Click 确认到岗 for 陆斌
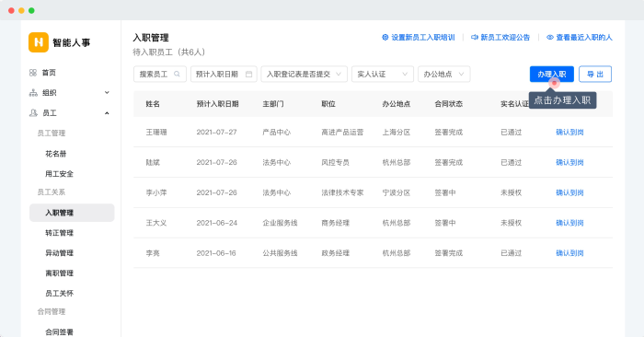Image resolution: width=644 pixels, height=337 pixels. (569, 162)
